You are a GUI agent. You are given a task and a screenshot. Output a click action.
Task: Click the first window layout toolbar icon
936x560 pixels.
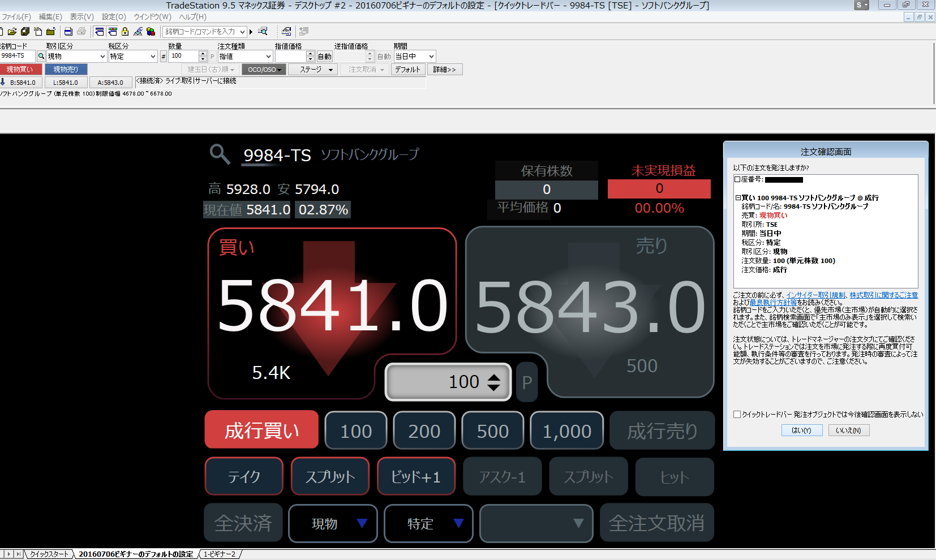[x=100, y=32]
